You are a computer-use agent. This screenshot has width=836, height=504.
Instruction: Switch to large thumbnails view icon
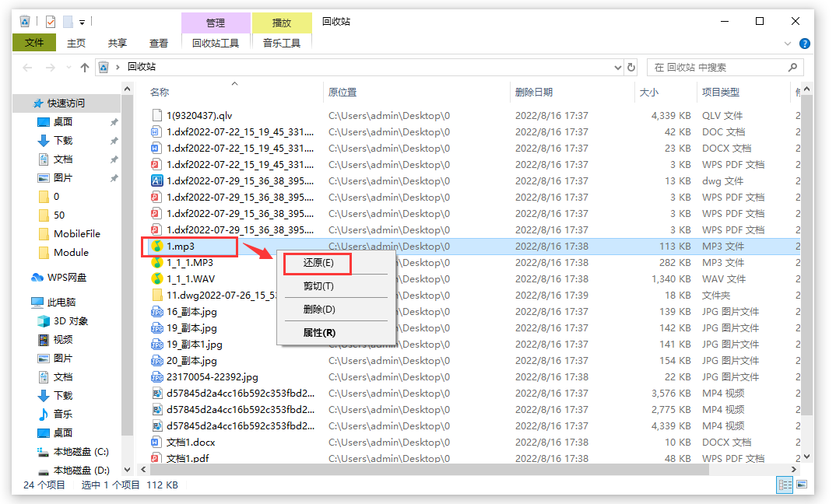800,485
